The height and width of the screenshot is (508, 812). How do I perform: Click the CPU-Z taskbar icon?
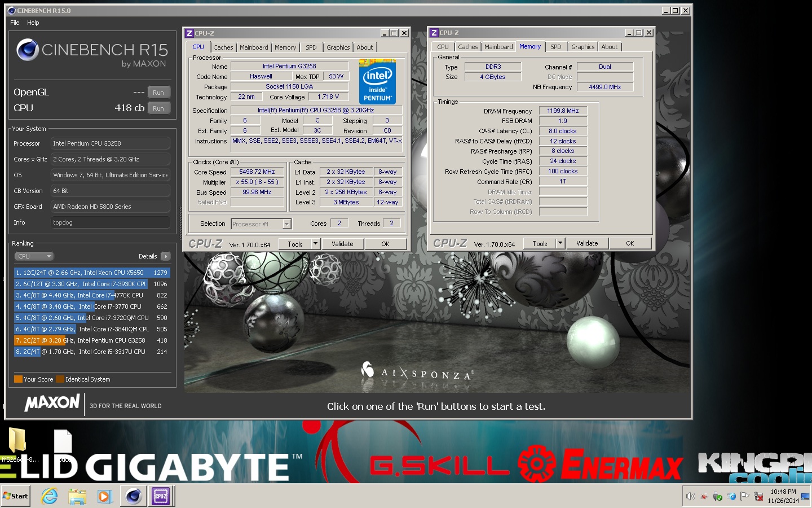pyautogui.click(x=160, y=496)
